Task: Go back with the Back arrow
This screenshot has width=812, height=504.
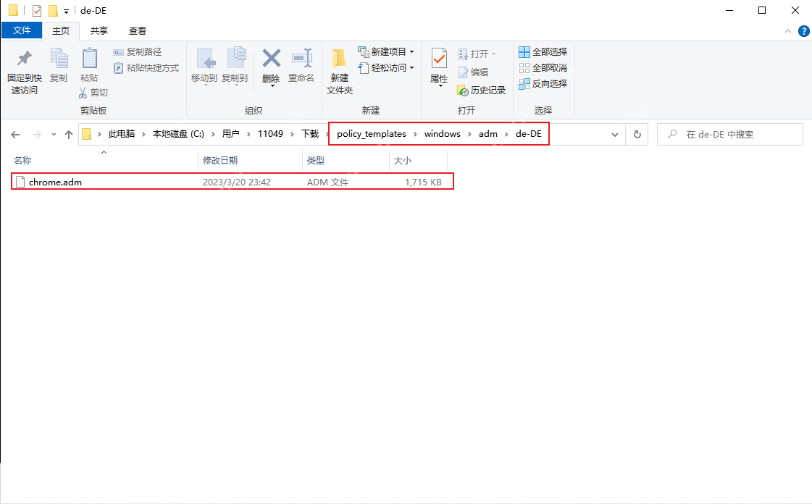Action: click(x=15, y=135)
